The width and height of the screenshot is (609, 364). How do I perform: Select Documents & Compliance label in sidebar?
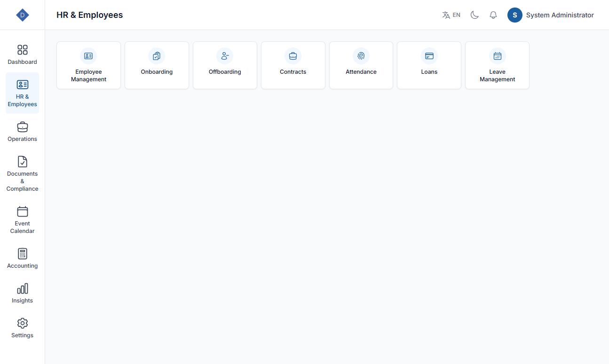23,181
